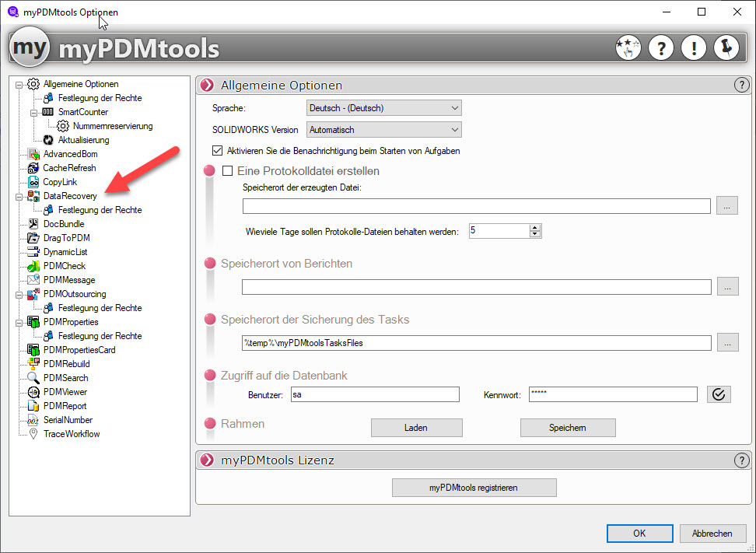The height and width of the screenshot is (553, 756).
Task: Toggle notification when starting tasks checkbox
Action: 218,150
